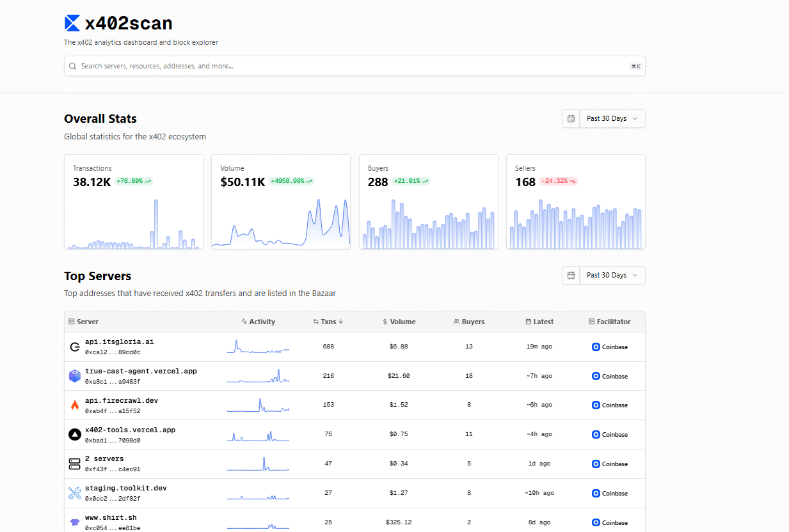The height and width of the screenshot is (532, 789).
Task: Open the 2 servers row entry
Action: tap(104, 459)
